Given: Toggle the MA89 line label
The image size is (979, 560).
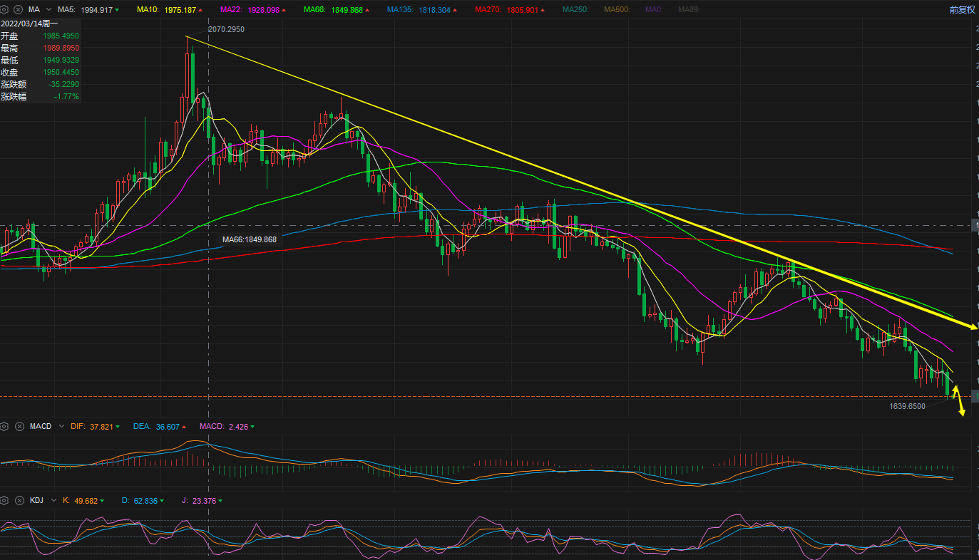Looking at the screenshot, I should [x=688, y=10].
